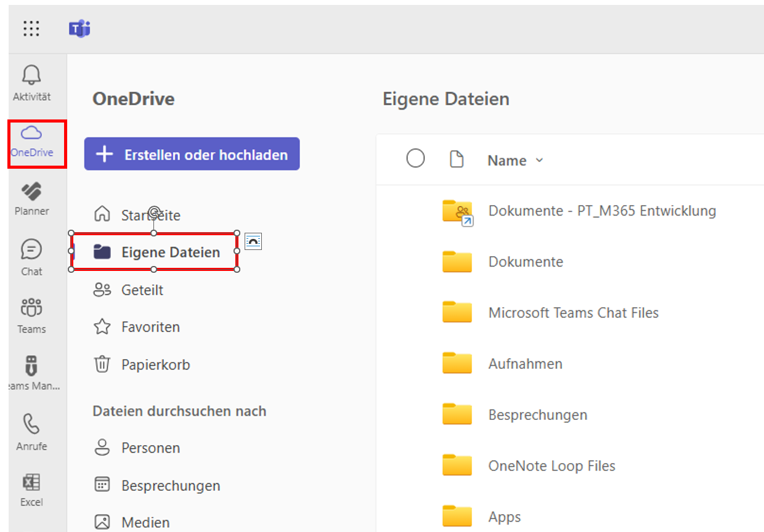Go to Startseite in OneDrive navigation
764x532 pixels.
(x=137, y=215)
